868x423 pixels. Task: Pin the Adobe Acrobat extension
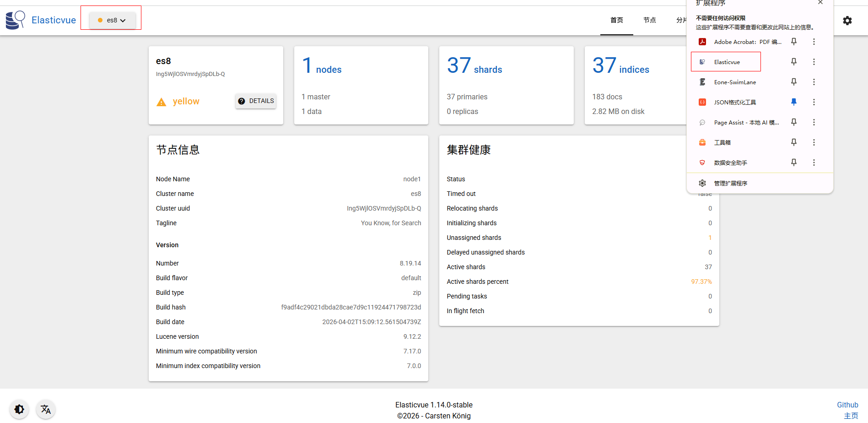click(x=794, y=42)
